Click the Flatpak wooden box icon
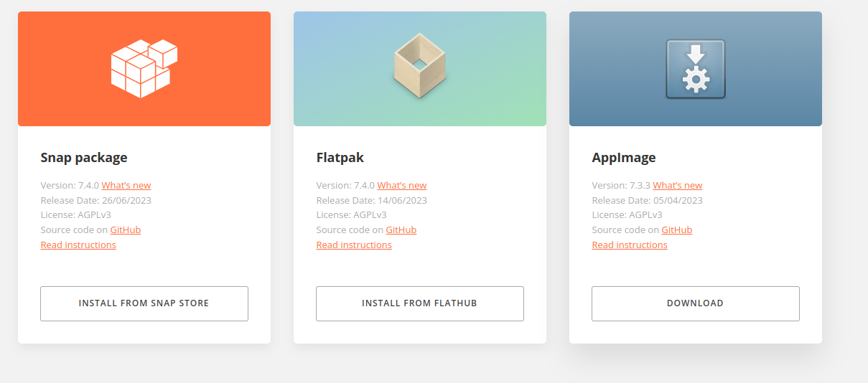868x383 pixels. (x=420, y=69)
